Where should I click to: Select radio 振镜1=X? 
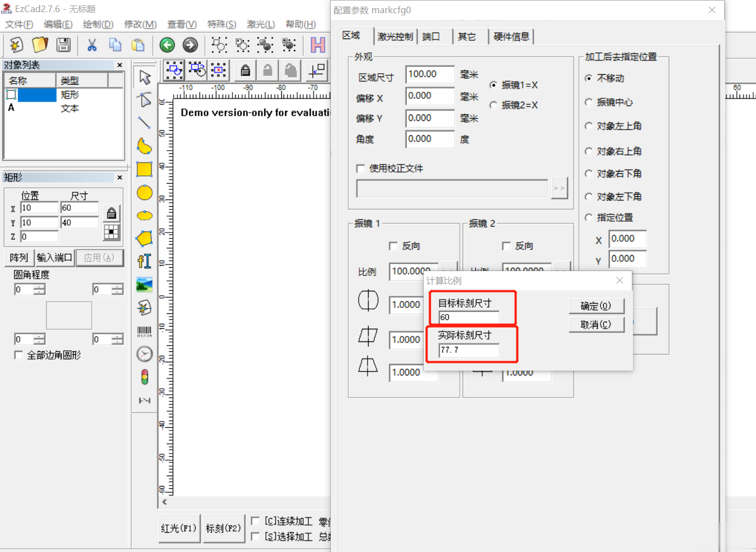(493, 85)
